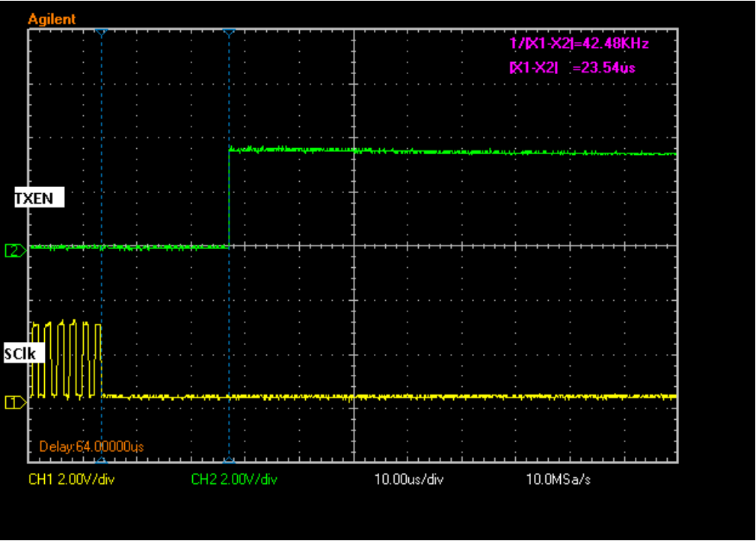
Task: Click the X2 cursor handle at bottom
Action: pyautogui.click(x=230, y=461)
